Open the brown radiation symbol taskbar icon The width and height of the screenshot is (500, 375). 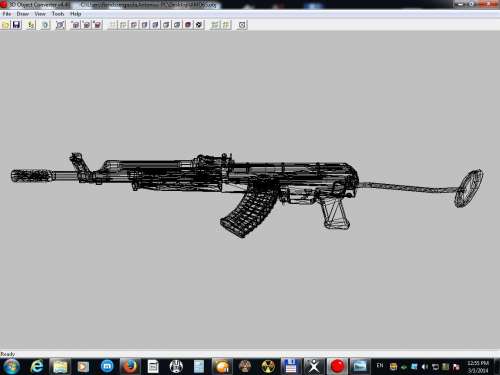(245, 367)
